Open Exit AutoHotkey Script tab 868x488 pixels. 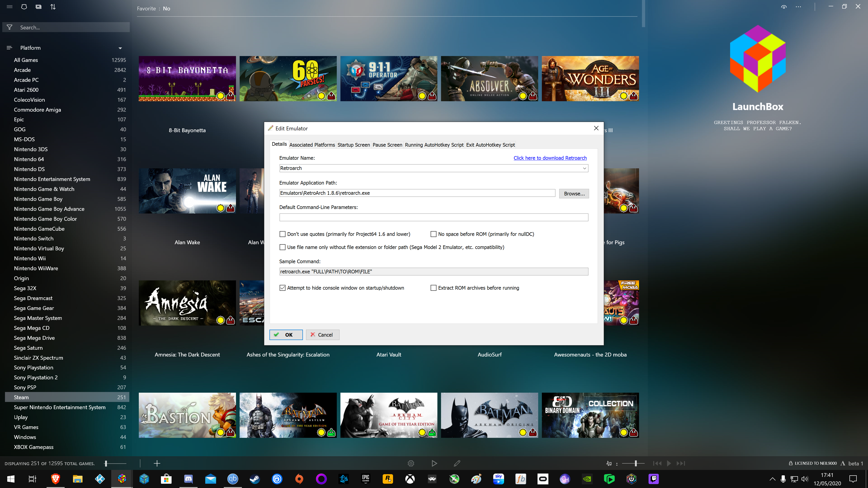pos(490,145)
